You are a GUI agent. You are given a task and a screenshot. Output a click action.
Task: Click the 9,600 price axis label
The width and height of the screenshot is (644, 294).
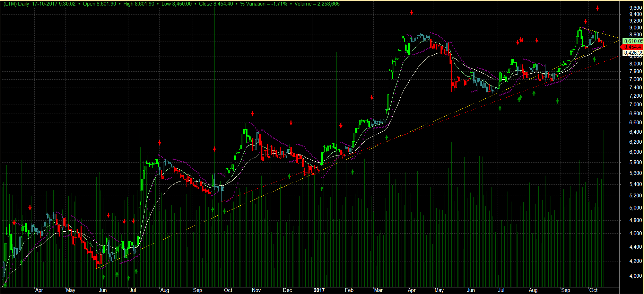[x=635, y=8]
